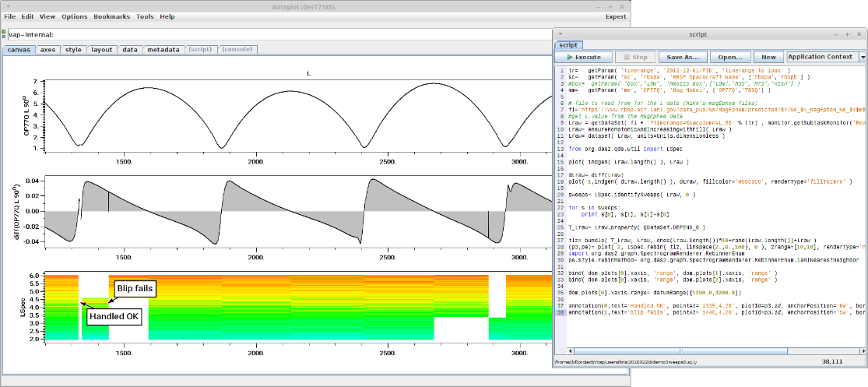Open the Options menu
This screenshot has width=868, height=387.
click(75, 16)
